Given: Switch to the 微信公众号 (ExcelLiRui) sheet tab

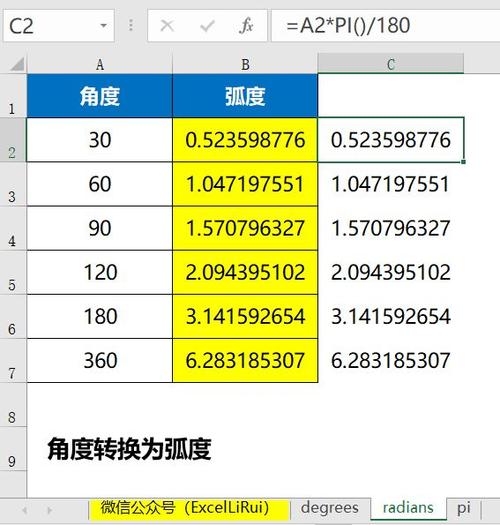Looking at the screenshot, I should click(x=189, y=508).
